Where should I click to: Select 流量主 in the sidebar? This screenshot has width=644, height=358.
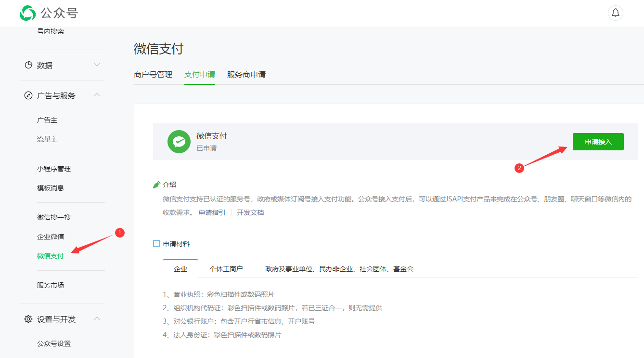pos(47,139)
